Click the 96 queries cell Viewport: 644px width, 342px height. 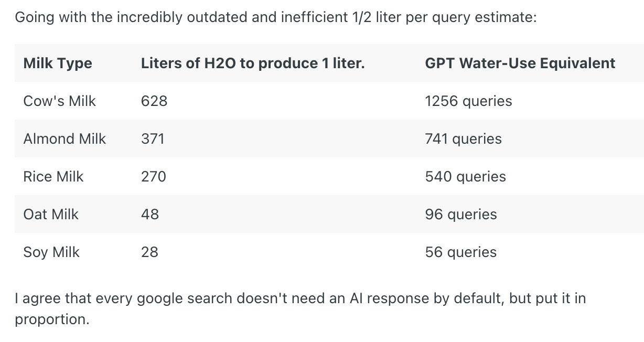[461, 214]
